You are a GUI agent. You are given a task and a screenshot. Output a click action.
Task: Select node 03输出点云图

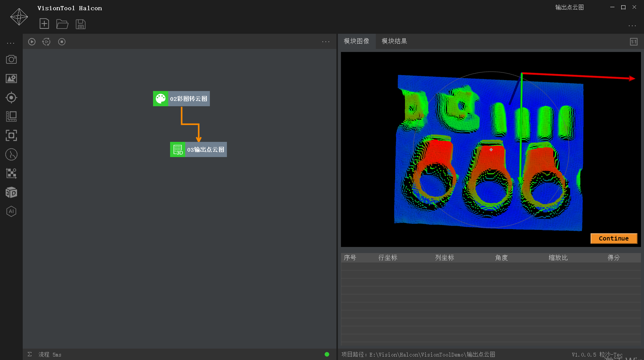point(199,149)
